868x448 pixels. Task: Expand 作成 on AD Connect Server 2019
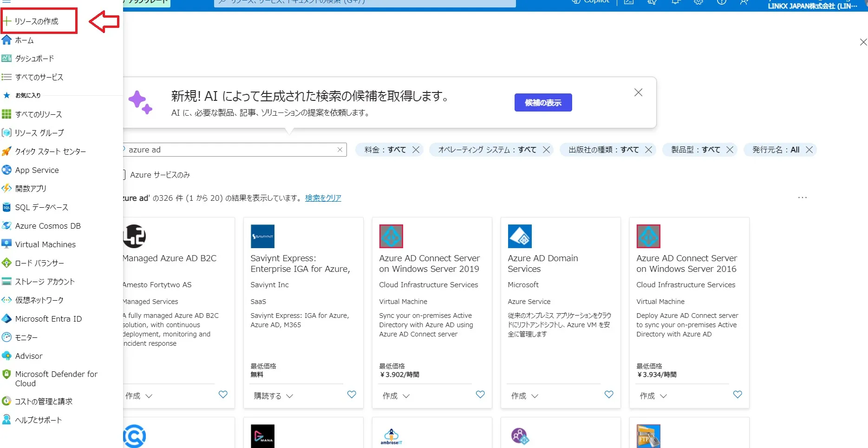396,396
